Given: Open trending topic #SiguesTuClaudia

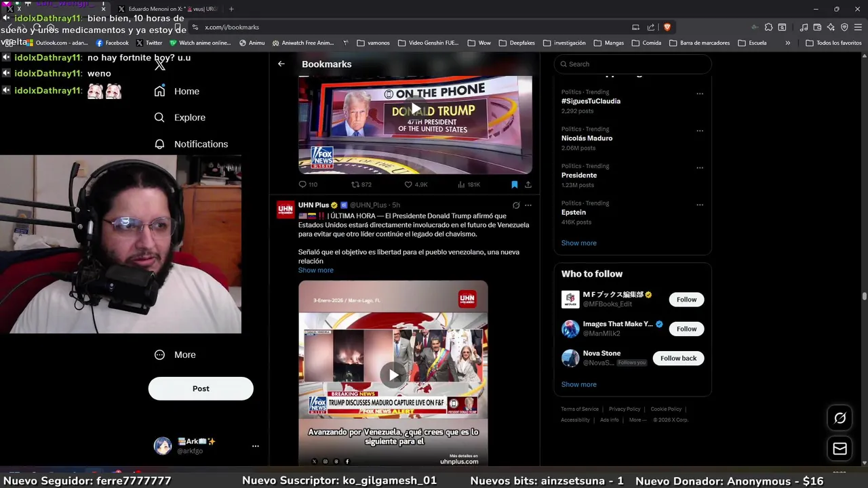Looking at the screenshot, I should point(591,101).
